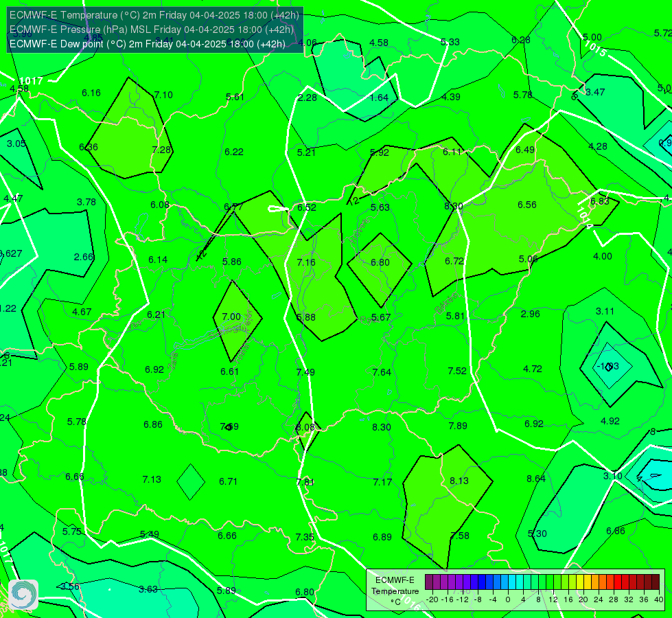Click the grid value 7.49
Screen dimensions: 672x618
(x=305, y=371)
